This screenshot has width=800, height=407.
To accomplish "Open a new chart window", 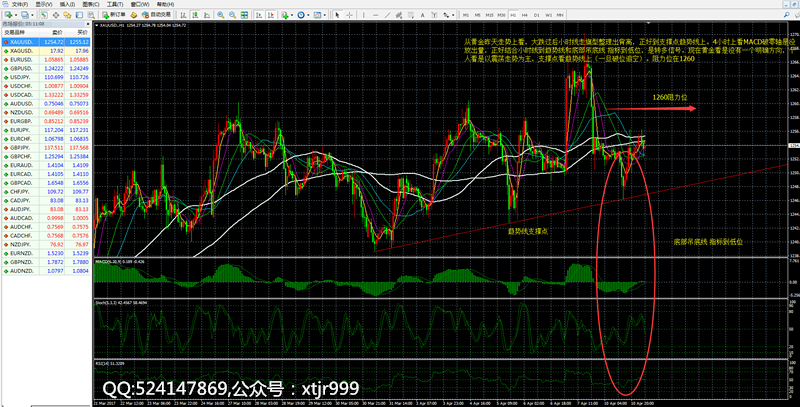I will click(x=8, y=15).
